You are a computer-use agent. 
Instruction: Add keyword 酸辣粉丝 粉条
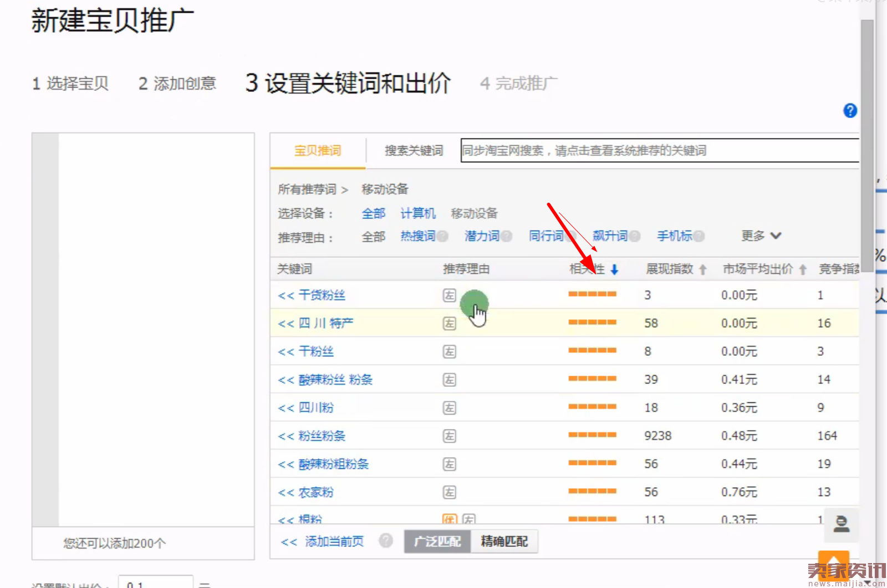point(325,380)
